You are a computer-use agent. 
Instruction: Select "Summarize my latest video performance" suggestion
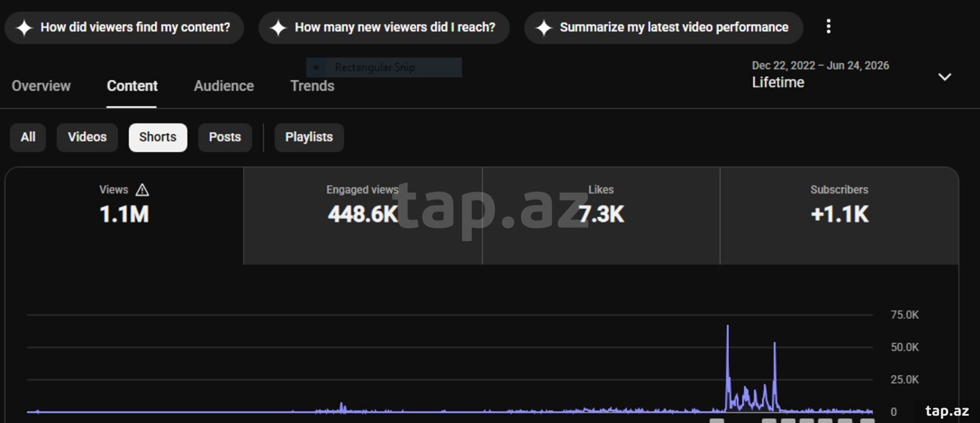tap(663, 28)
